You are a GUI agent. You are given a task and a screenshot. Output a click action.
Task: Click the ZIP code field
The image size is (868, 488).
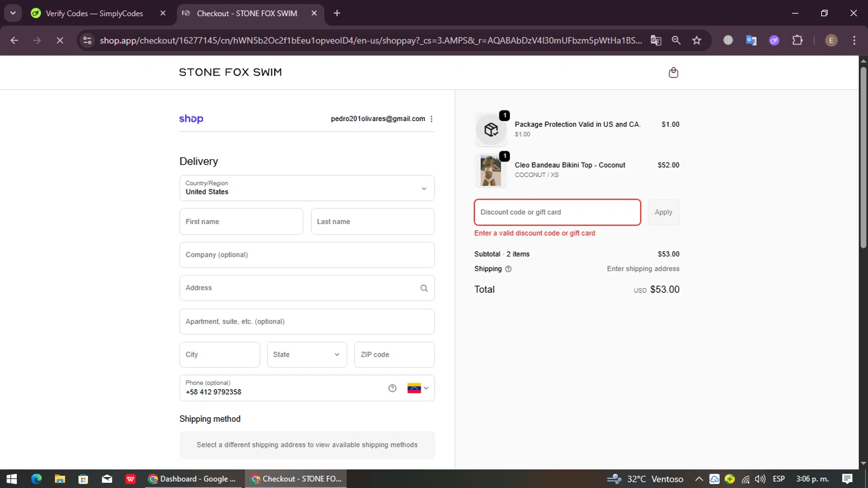[394, 355]
